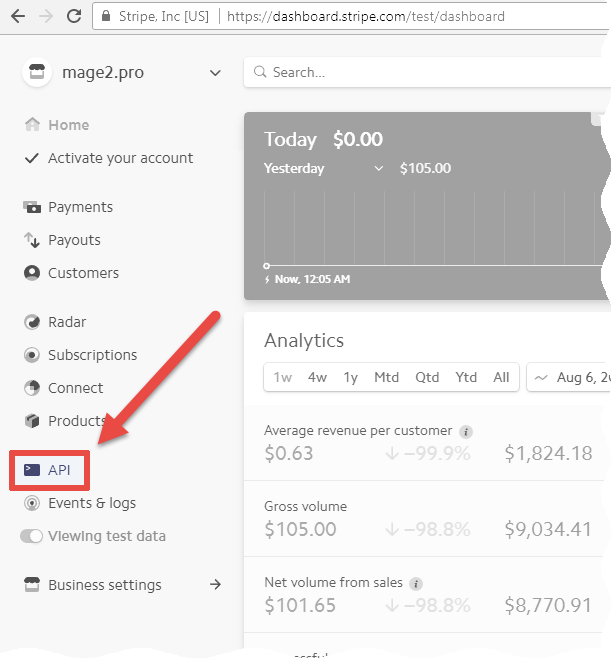Select the 1y analytics range
The height and width of the screenshot is (659, 612).
tap(351, 378)
